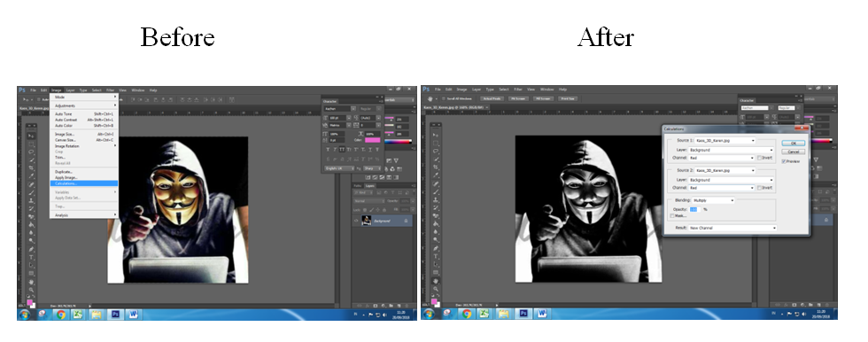Select the Hand tool in After toolbox
The width and height of the screenshot is (868, 342).
435,281
